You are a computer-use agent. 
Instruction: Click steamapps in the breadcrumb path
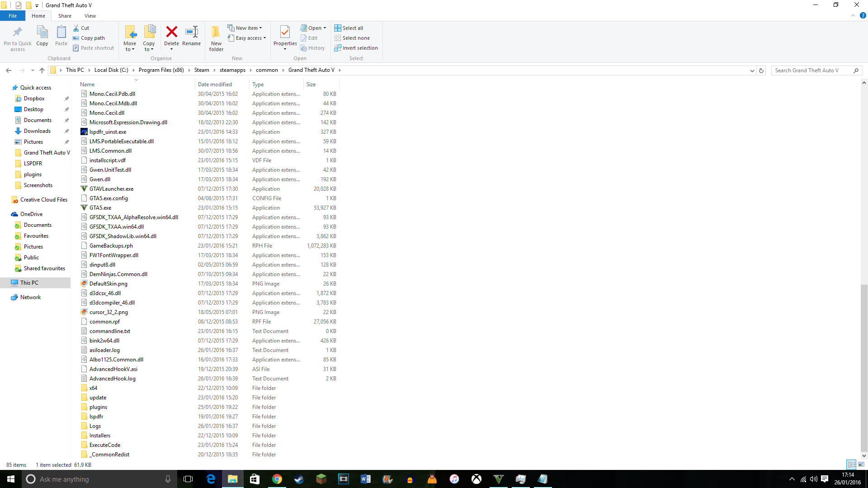pyautogui.click(x=232, y=70)
